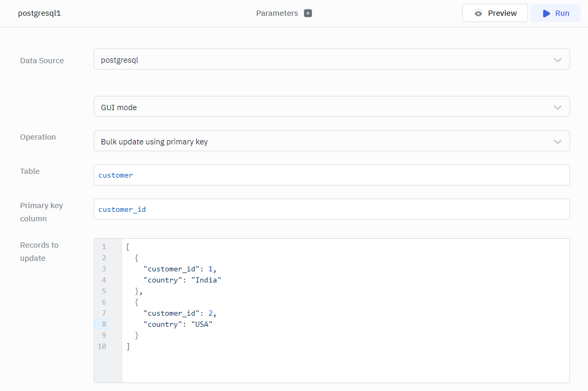Open the GUI mode dropdown arrow
The width and height of the screenshot is (588, 391).
pyautogui.click(x=557, y=107)
